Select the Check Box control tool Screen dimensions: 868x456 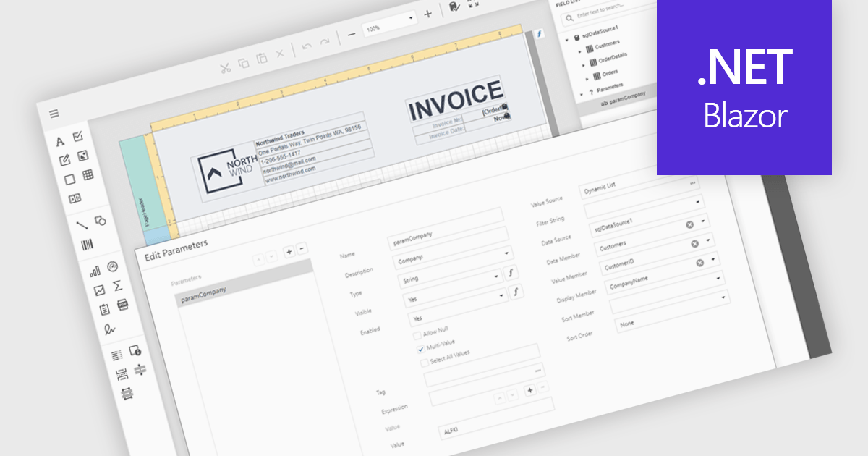[79, 135]
